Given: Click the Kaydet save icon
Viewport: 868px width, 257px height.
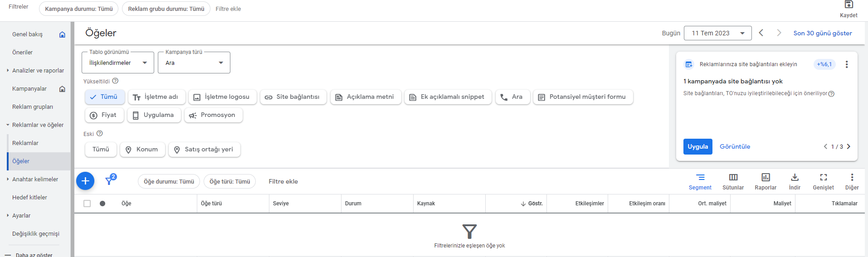Looking at the screenshot, I should [x=848, y=5].
